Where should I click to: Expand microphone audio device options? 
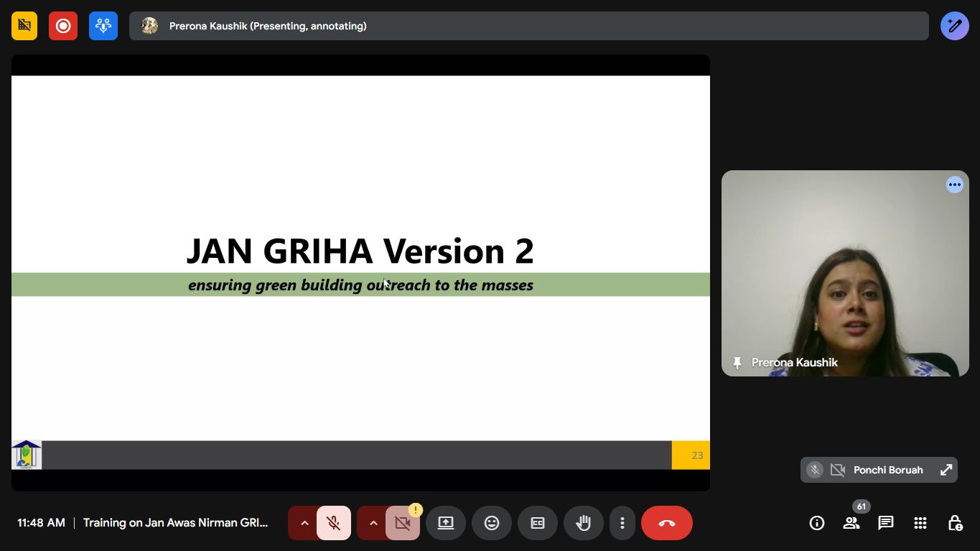click(x=304, y=523)
